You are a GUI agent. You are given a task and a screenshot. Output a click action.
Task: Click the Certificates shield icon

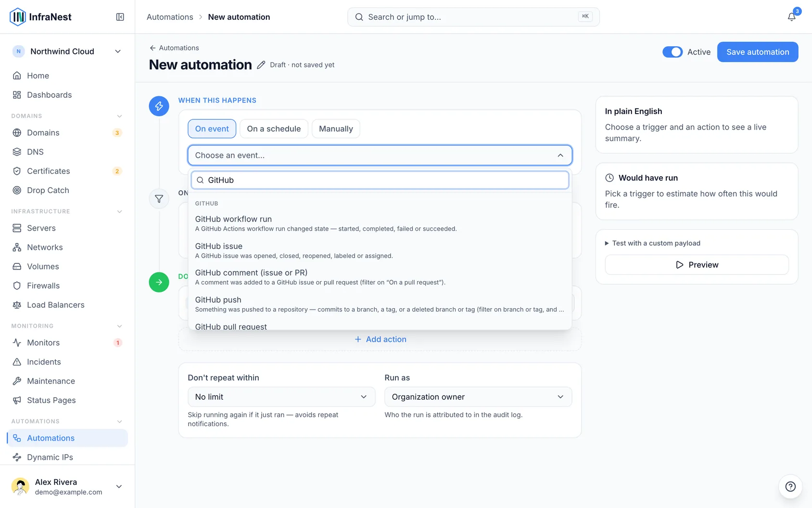(17, 171)
